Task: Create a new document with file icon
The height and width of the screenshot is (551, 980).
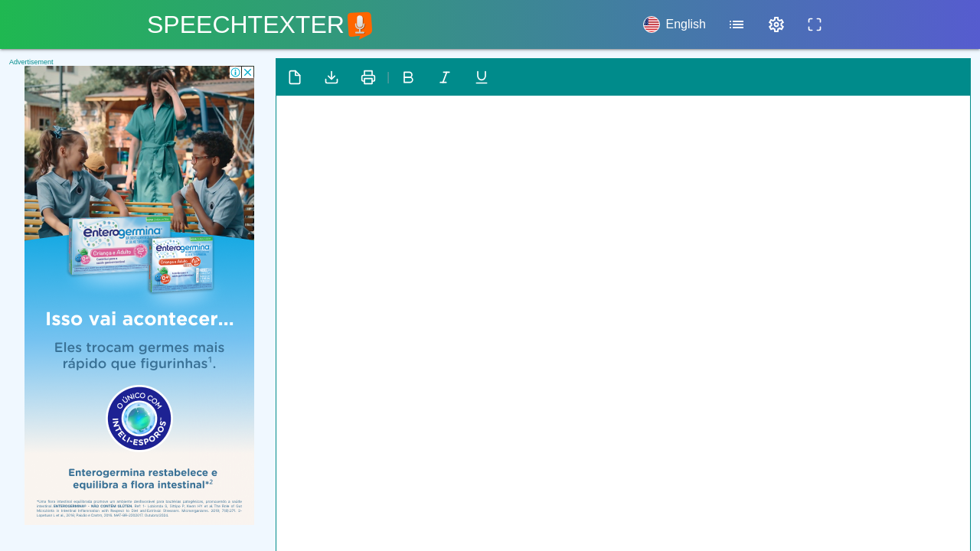Action: [x=295, y=77]
